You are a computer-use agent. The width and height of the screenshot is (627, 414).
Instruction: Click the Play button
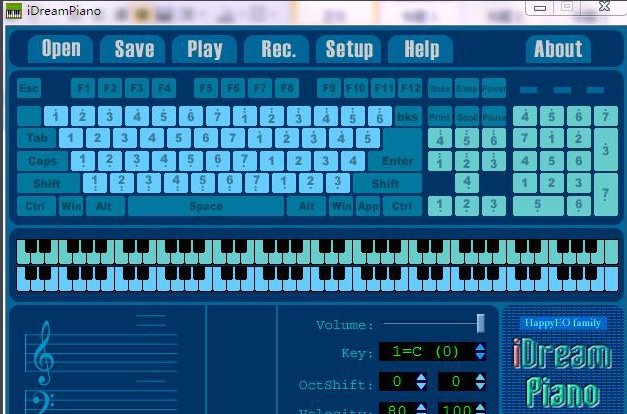point(205,49)
